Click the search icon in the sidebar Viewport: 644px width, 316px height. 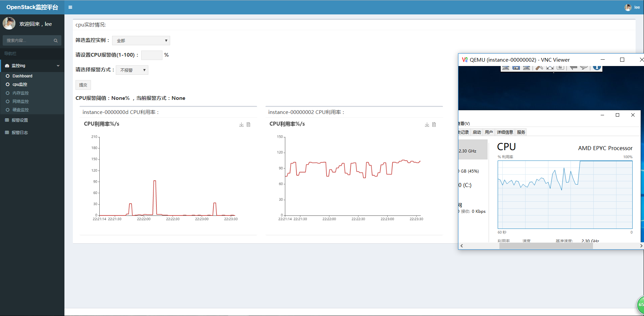[55, 40]
